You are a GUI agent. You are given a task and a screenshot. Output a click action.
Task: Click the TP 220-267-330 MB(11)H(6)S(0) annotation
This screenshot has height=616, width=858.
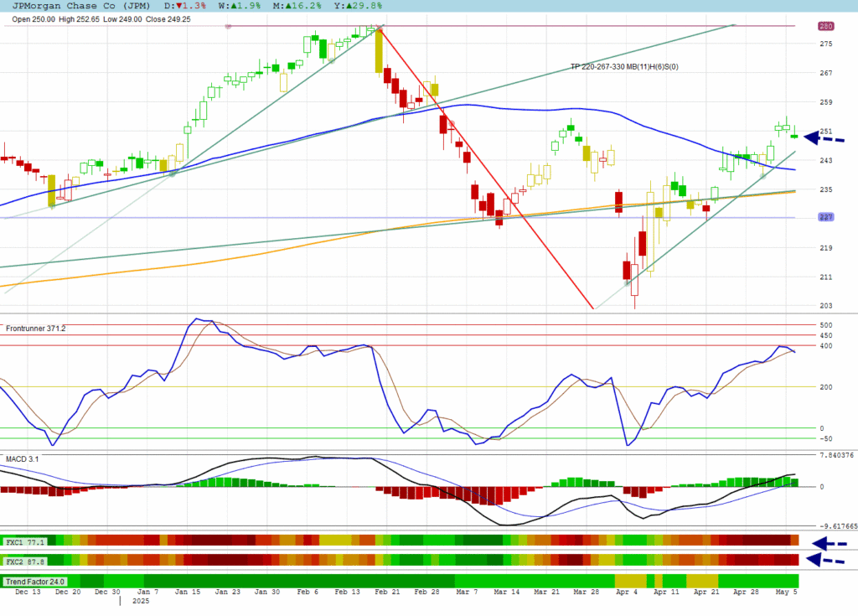click(x=624, y=67)
